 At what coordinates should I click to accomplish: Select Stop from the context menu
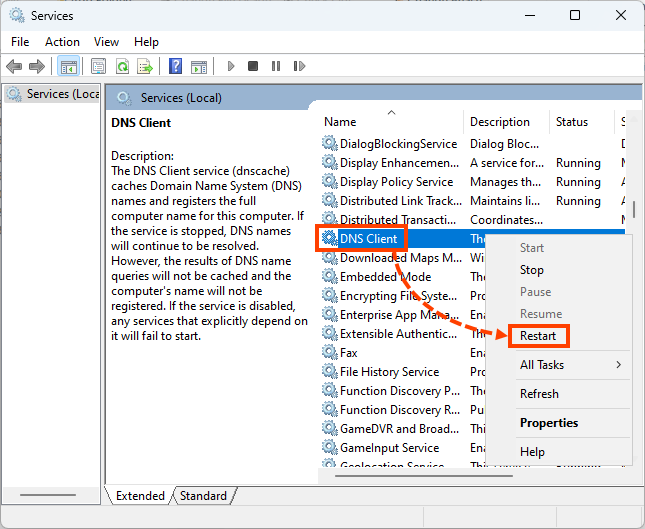pyautogui.click(x=532, y=270)
